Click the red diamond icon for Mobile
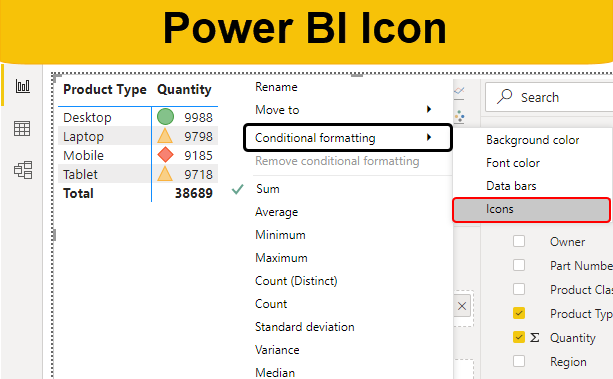Screen dimensions: 613x379 (165, 155)
